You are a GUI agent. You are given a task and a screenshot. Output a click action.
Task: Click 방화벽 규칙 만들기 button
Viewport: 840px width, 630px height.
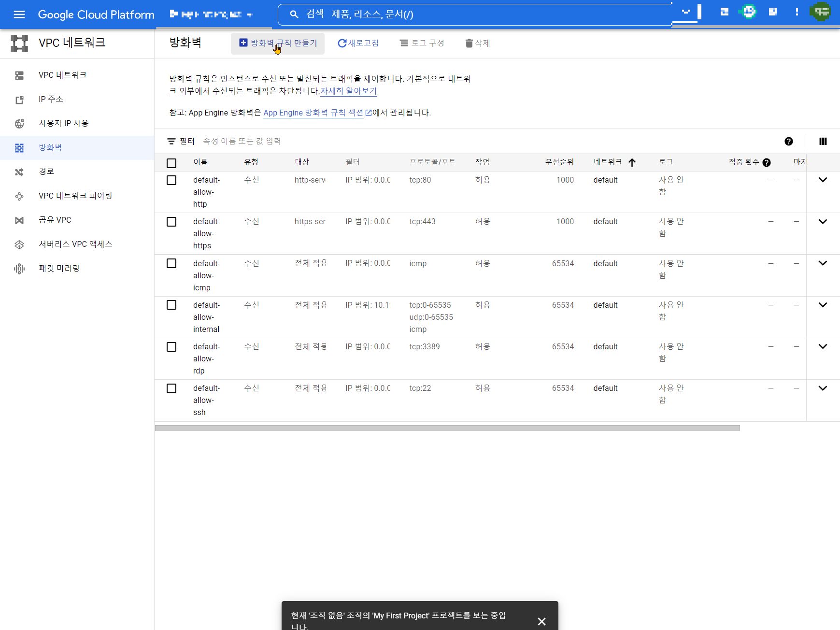tap(278, 43)
